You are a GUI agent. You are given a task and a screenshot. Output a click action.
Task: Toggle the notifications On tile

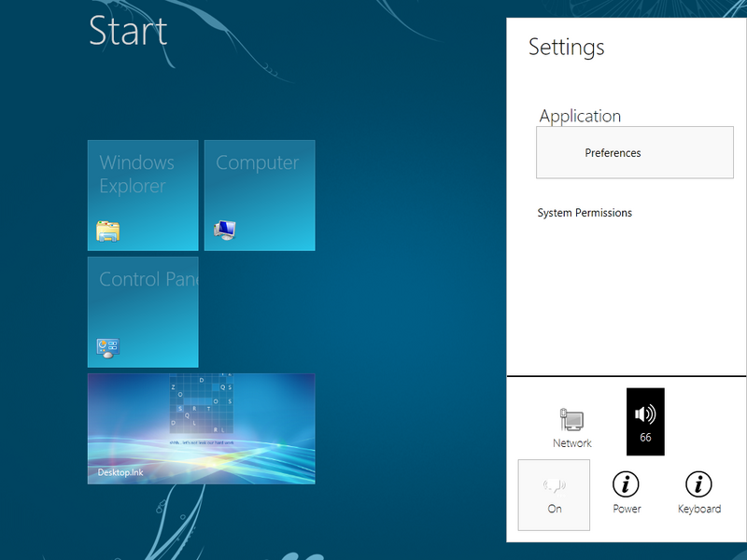(554, 495)
